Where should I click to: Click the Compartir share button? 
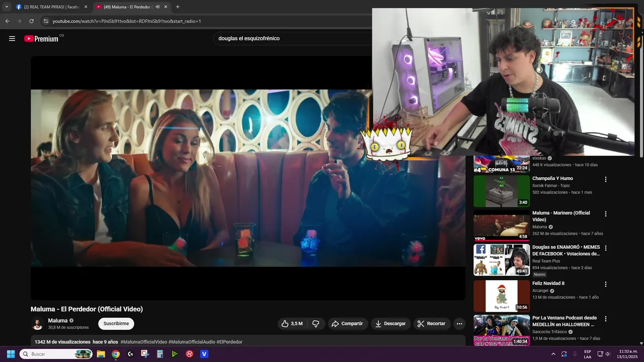(x=347, y=324)
